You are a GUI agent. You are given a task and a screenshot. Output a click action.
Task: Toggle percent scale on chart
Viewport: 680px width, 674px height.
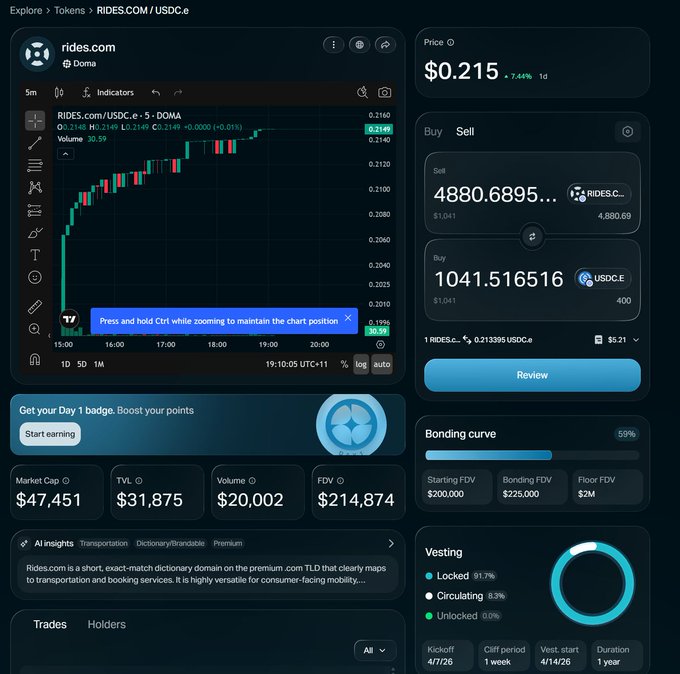coord(344,364)
